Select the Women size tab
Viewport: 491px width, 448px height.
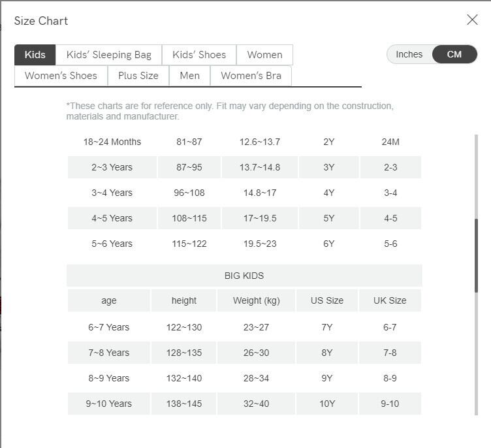point(264,55)
